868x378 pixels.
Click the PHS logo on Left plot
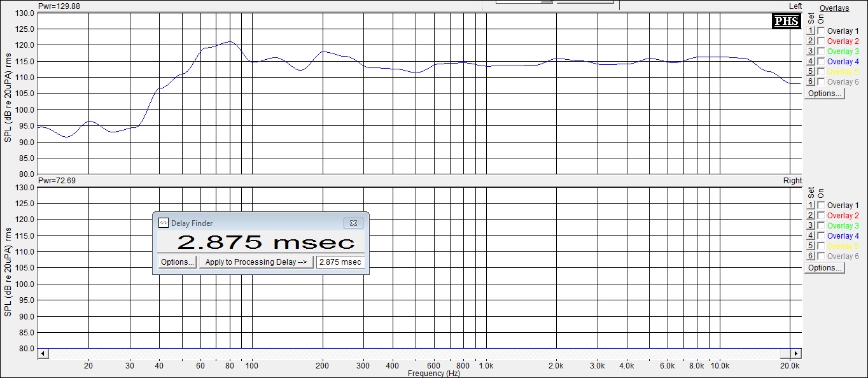(x=786, y=21)
